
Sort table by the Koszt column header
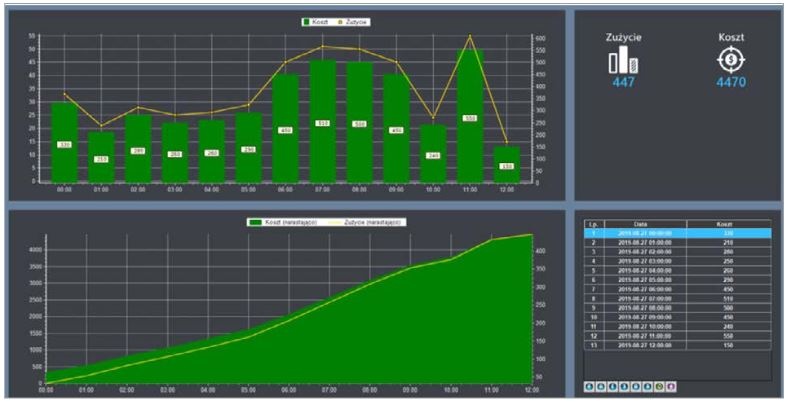click(729, 224)
